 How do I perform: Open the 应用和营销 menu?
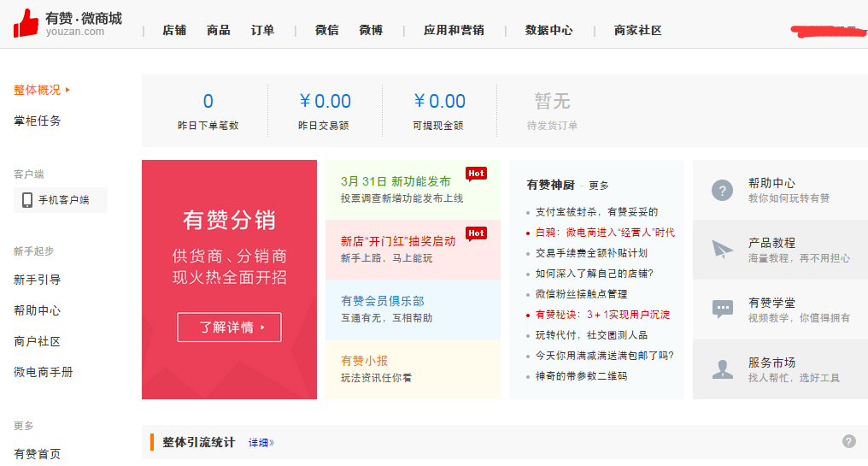click(x=454, y=30)
